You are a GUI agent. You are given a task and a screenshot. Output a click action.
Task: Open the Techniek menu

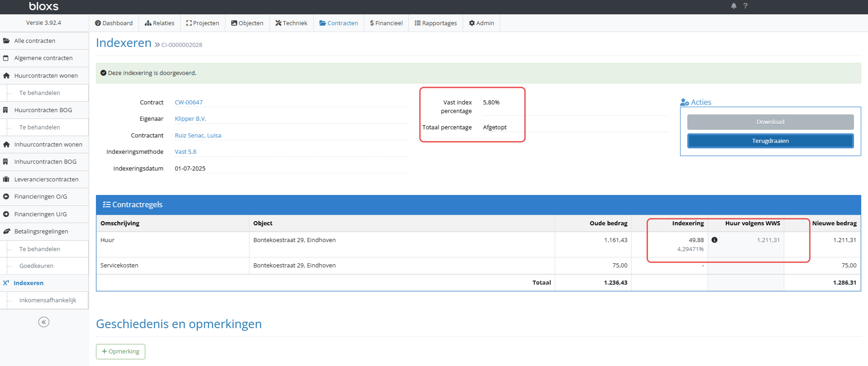click(x=291, y=23)
